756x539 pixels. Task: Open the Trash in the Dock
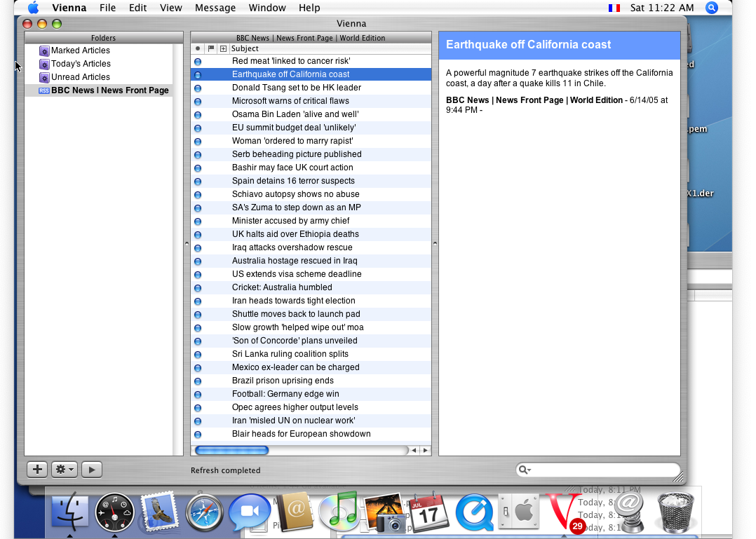pos(676,512)
